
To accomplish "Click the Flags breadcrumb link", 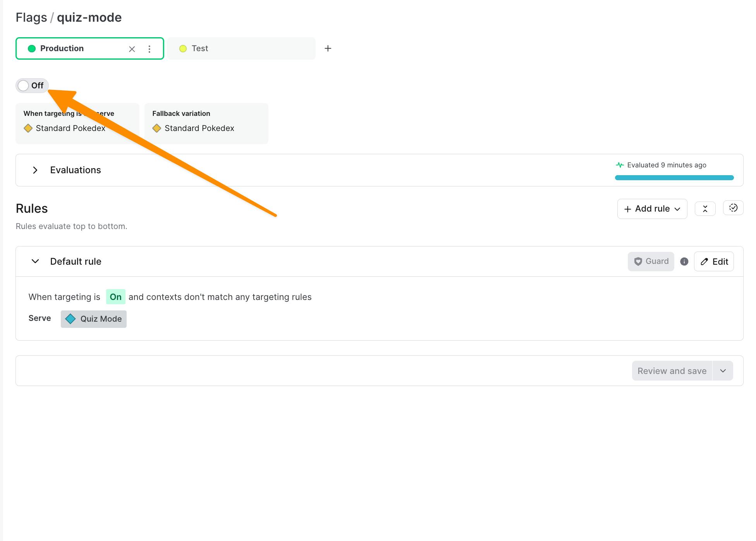I will (x=31, y=17).
